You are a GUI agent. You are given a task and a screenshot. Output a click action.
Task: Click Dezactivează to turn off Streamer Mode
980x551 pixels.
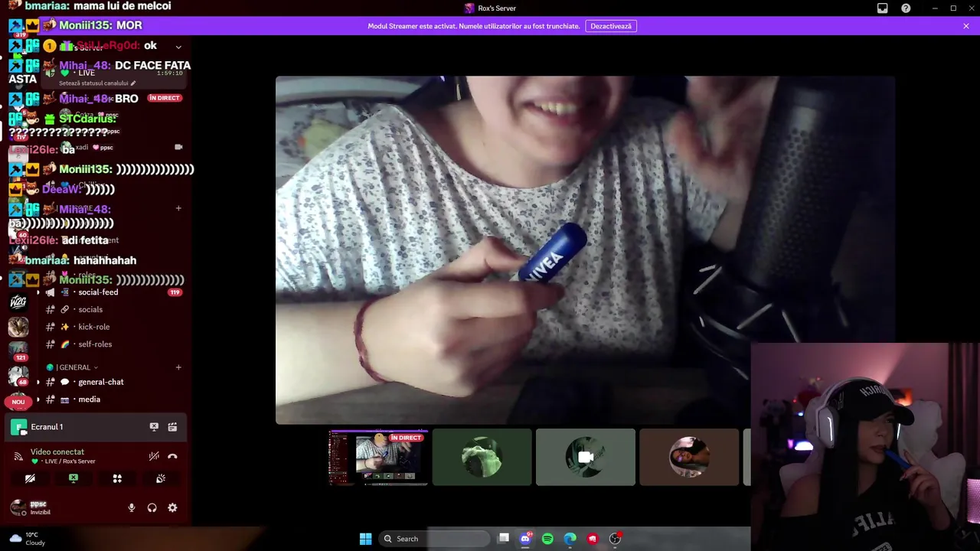click(x=611, y=26)
